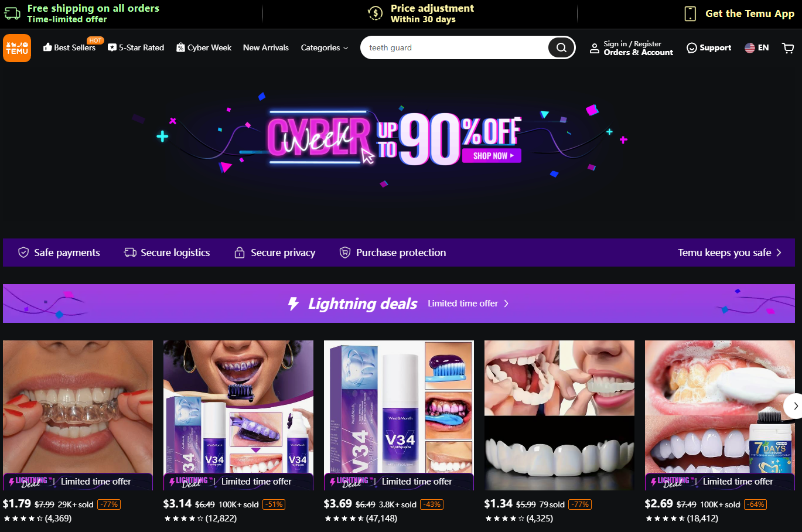Open the Best Sellers menu item

click(69, 48)
